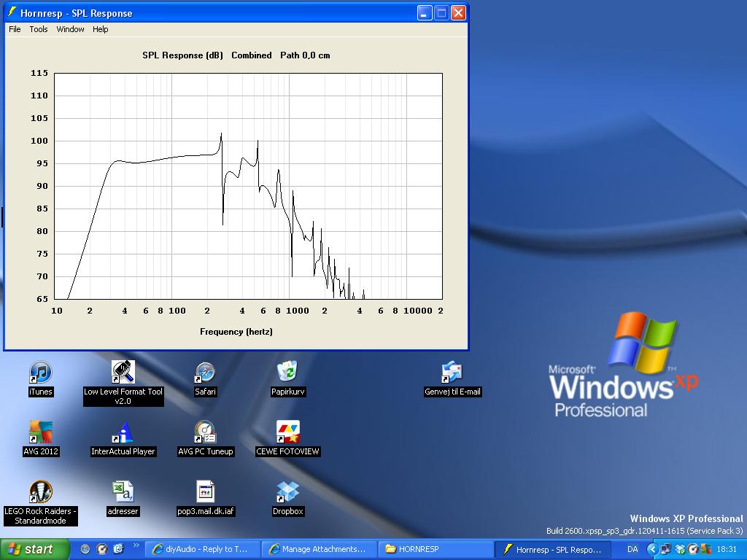Click the Hornresp title bar lightning icon

12,12
